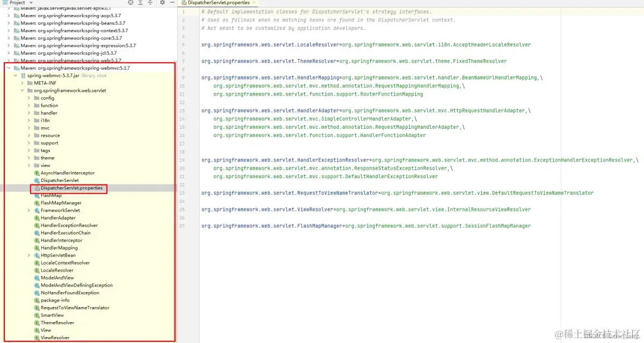
Task: Select the theme folder row
Action: (x=88, y=158)
